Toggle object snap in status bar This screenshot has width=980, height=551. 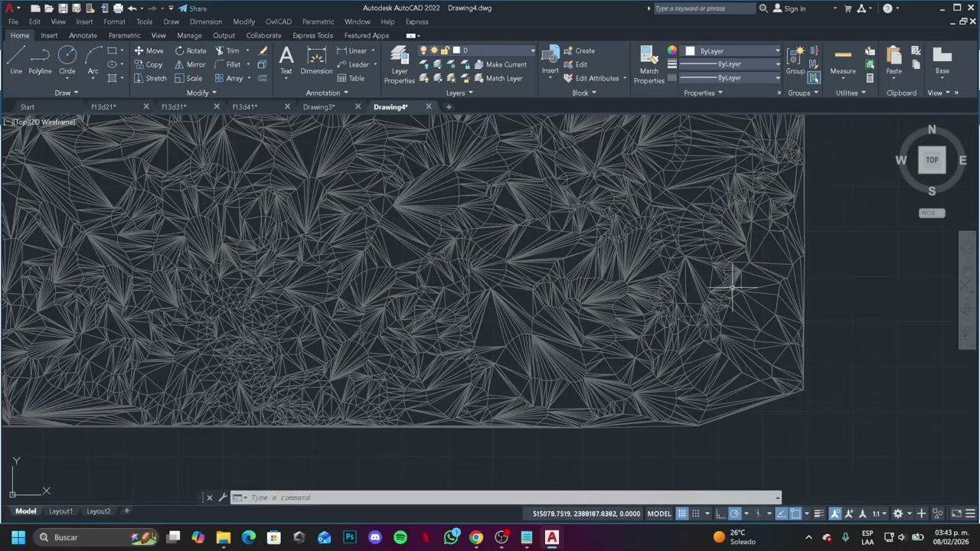pyautogui.click(x=795, y=514)
